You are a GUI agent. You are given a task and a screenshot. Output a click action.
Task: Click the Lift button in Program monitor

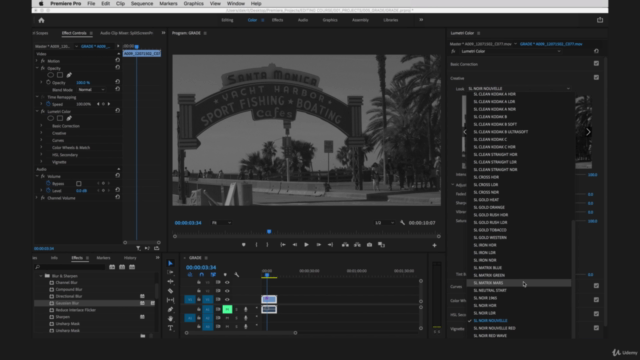tap(345, 245)
